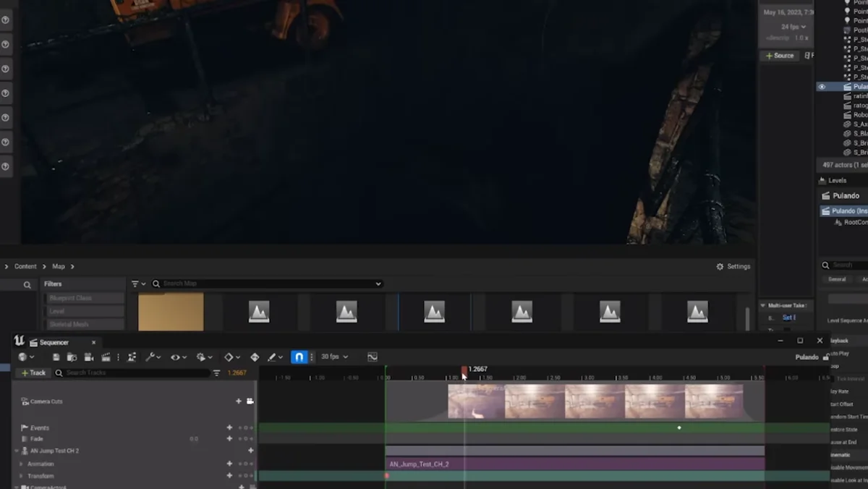Click the content folder search magnifier
The height and width of the screenshot is (489, 868).
point(27,285)
